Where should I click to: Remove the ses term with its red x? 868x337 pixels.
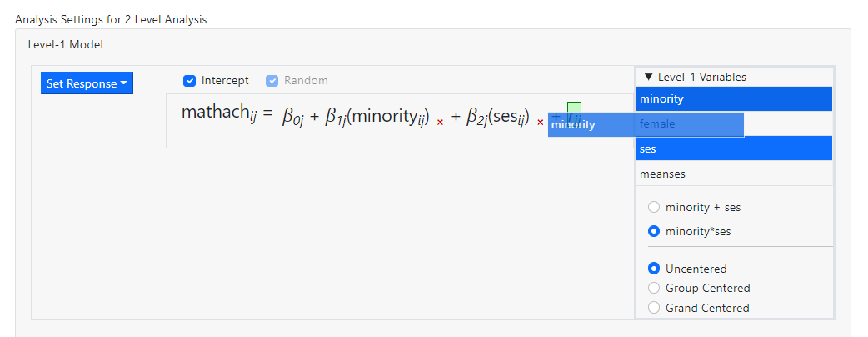click(x=540, y=123)
